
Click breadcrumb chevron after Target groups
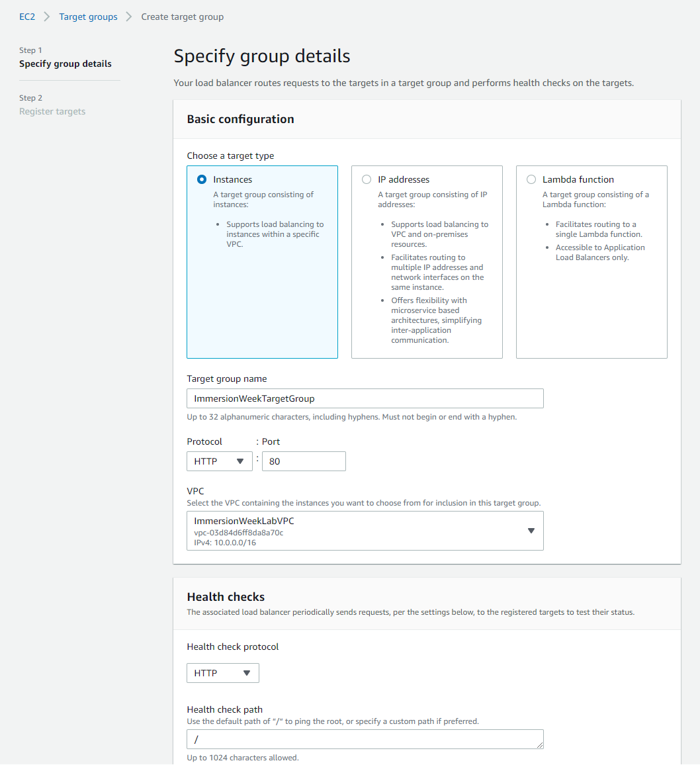pyautogui.click(x=129, y=17)
